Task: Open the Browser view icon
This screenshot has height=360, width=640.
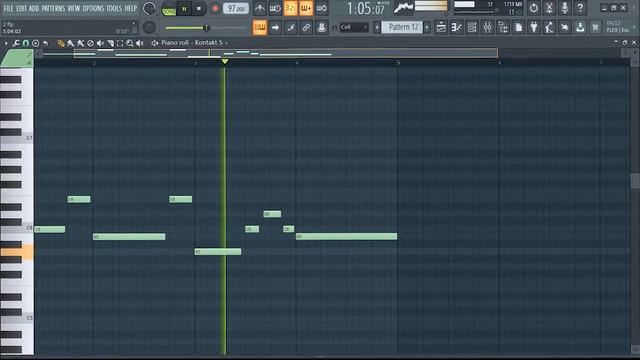Action: (503, 27)
